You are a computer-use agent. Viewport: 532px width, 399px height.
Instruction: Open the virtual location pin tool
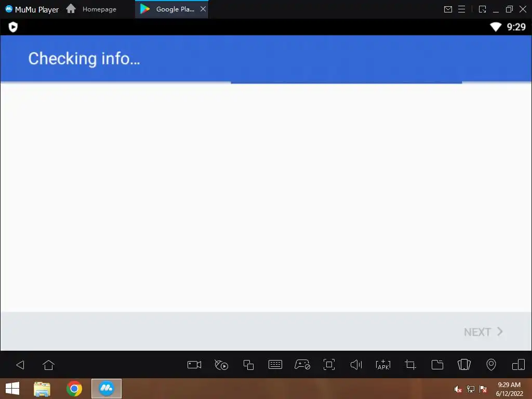pos(491,365)
